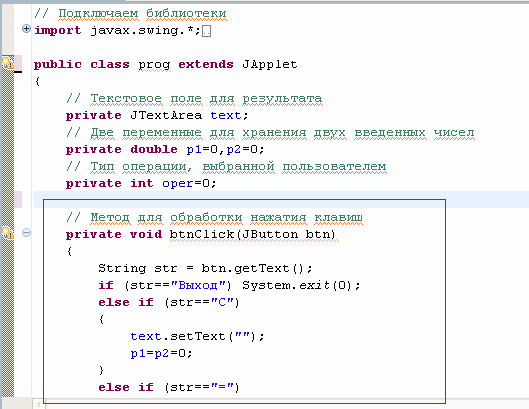Click the highlighted empty current line
Viewport: 529px width, 409px height.
click(281, 199)
